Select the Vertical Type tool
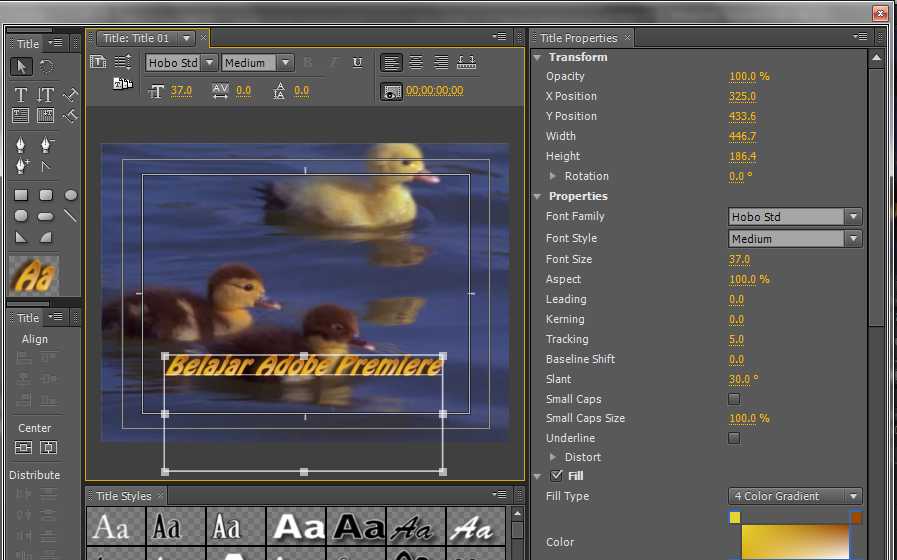The image size is (897, 560). tap(46, 94)
